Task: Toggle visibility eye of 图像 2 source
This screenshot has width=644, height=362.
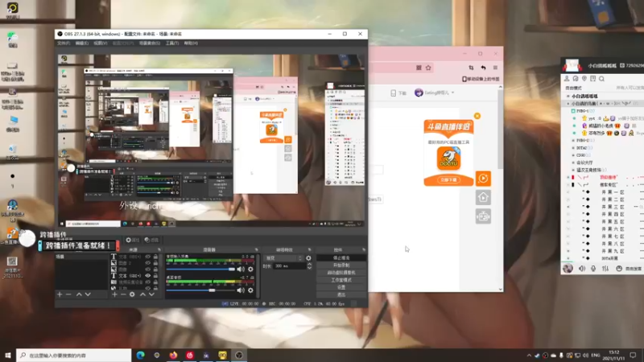Action: (x=148, y=263)
